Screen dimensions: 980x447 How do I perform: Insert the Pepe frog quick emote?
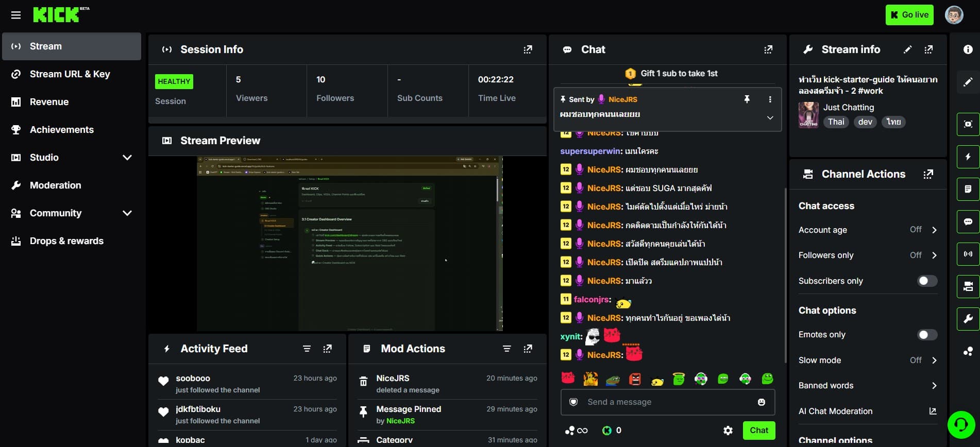(x=613, y=380)
